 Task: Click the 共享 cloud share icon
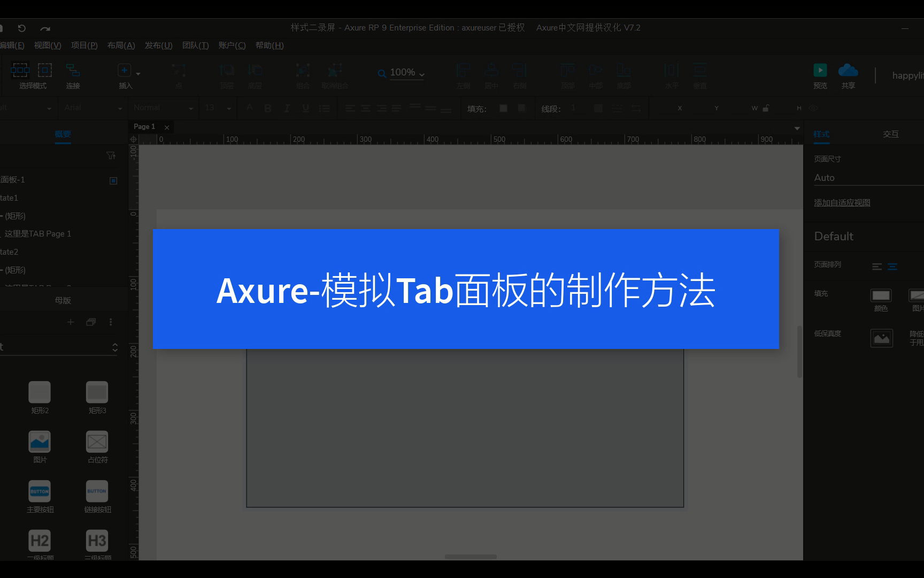pyautogui.click(x=848, y=70)
